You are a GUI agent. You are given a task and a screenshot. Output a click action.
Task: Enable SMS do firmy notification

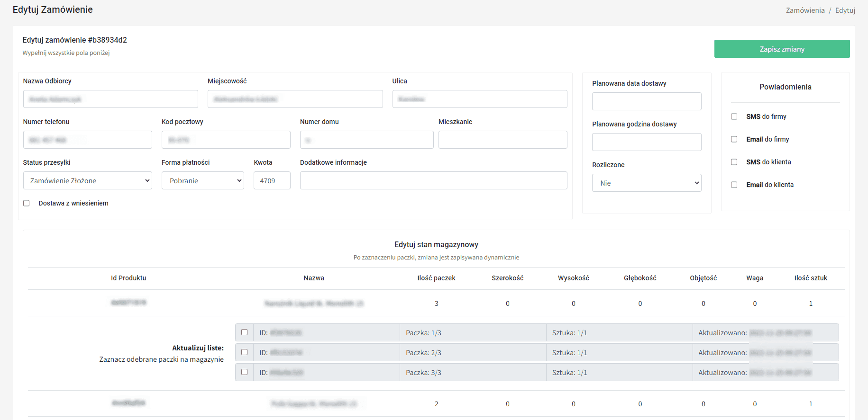734,116
